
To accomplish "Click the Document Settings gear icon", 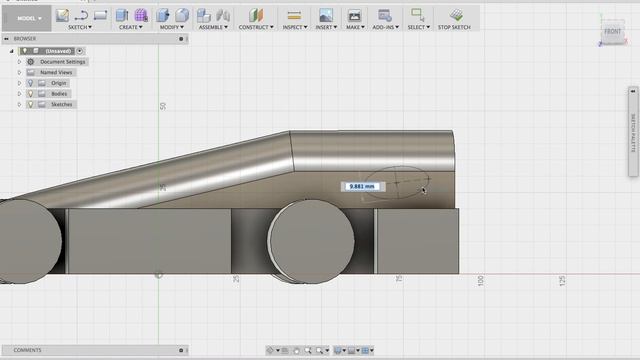I will point(31,62).
